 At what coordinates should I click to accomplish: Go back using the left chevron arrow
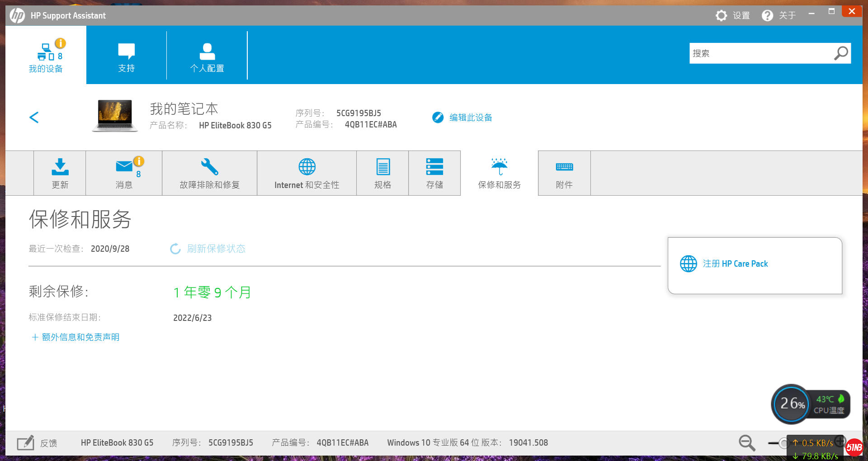[x=34, y=118]
